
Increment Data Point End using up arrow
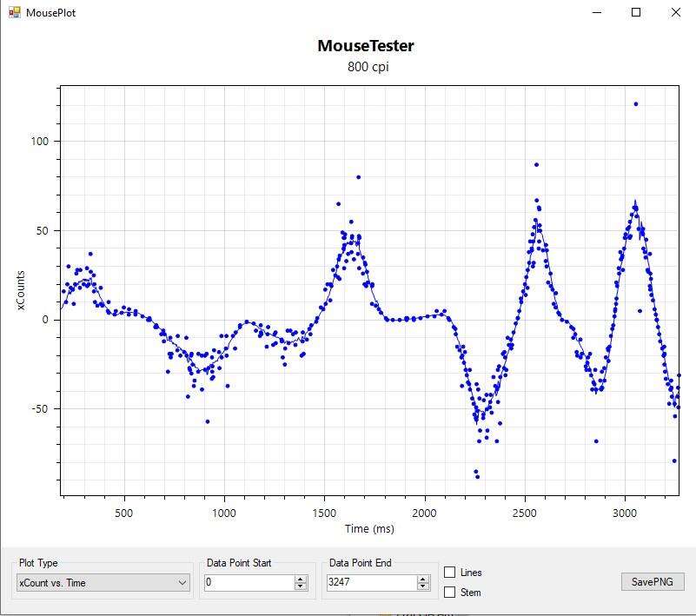[423, 580]
